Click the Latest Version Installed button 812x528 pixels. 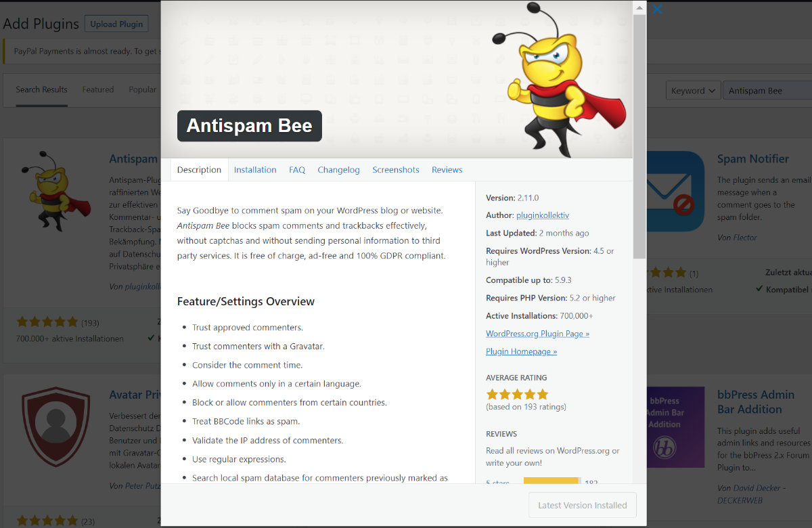point(583,505)
